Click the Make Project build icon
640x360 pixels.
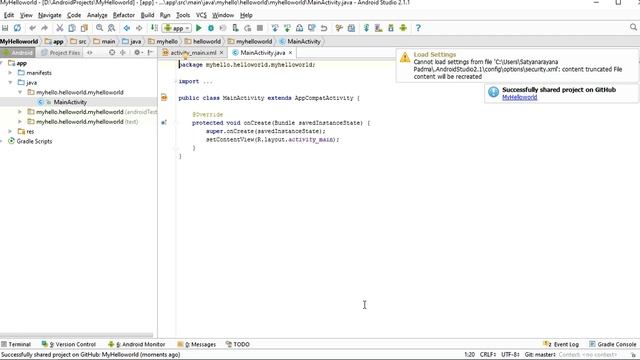click(154, 28)
